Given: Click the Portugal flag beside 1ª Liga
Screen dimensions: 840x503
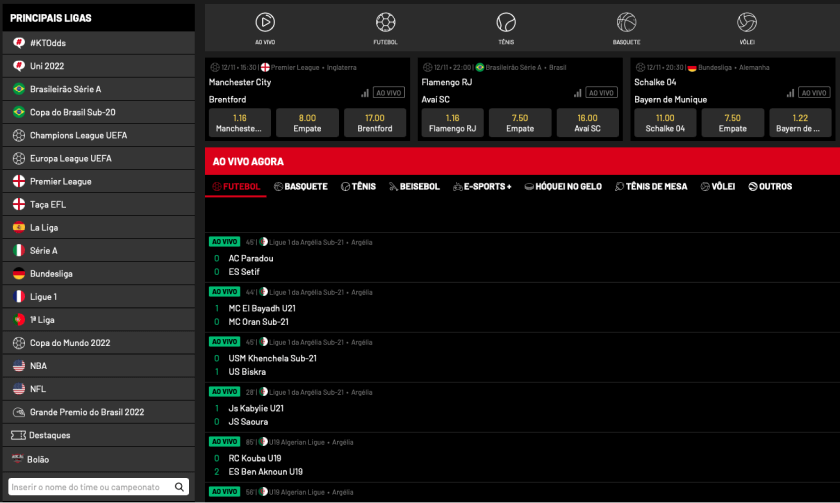Looking at the screenshot, I should 19,319.
